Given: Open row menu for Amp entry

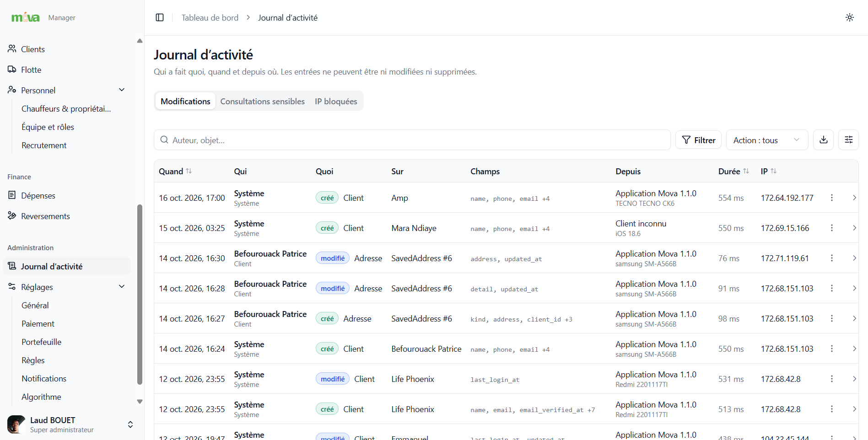Looking at the screenshot, I should tap(832, 198).
